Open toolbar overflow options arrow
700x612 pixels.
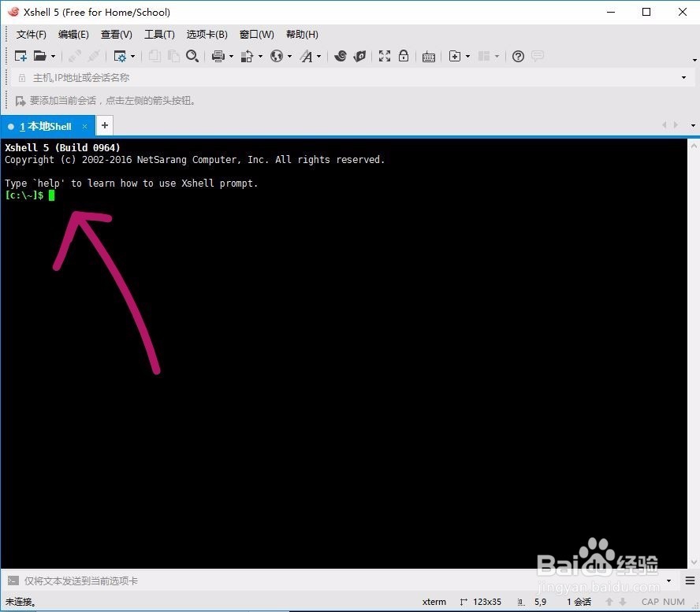click(x=694, y=60)
